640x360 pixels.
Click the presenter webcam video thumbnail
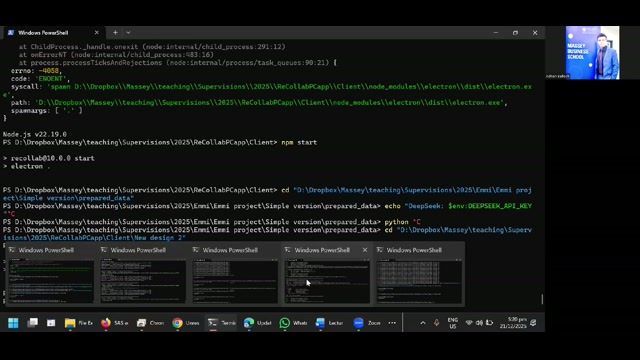[x=592, y=52]
